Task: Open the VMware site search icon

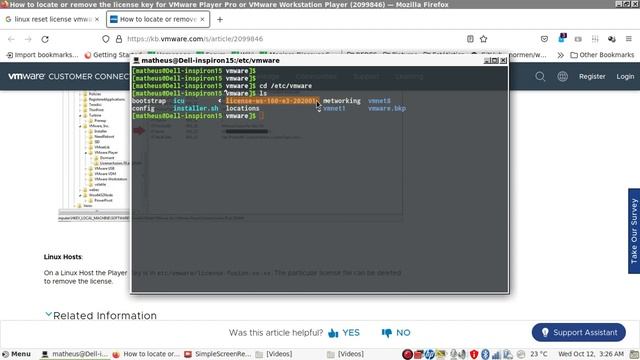Action: click(x=540, y=76)
